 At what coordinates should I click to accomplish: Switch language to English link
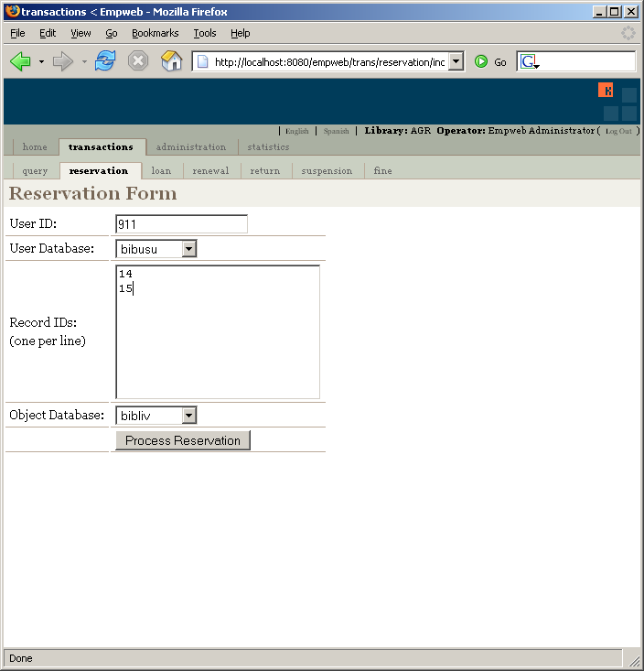[x=297, y=131]
